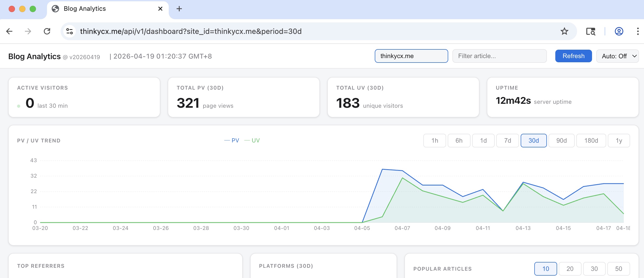This screenshot has width=644, height=278.
Task: Click the browser forward arrow
Action: (x=28, y=31)
